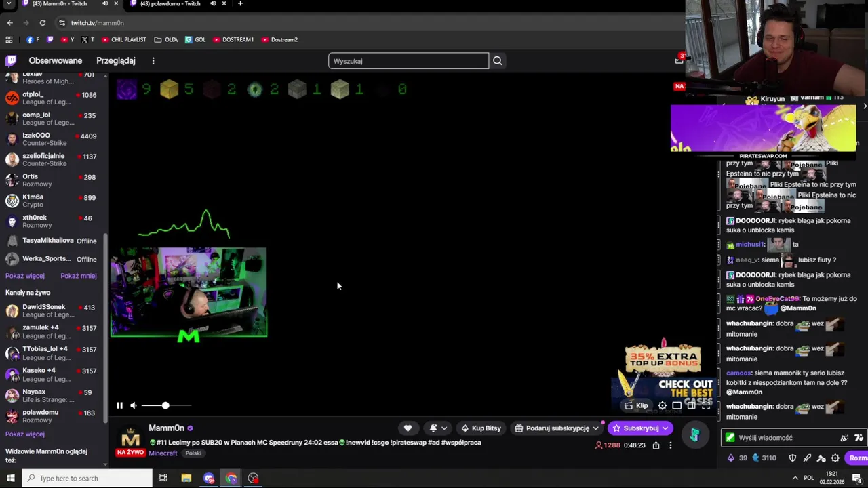Screen dimensions: 868x488
Task: Open the OLD bookmarks folder
Action: [x=166, y=40]
